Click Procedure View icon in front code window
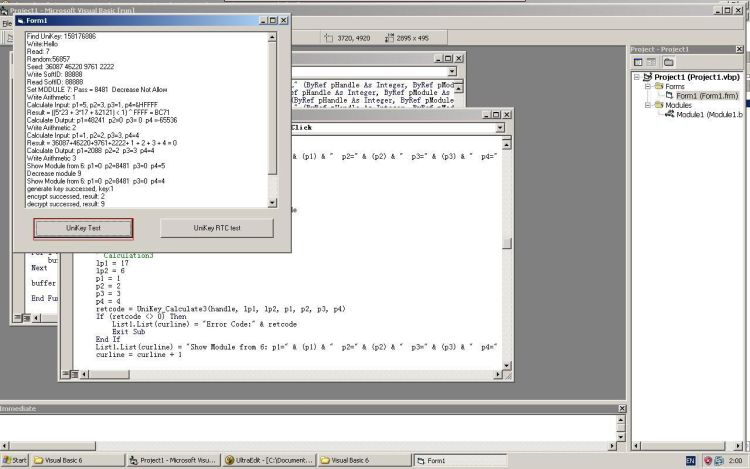750x469 pixels. tap(66, 374)
